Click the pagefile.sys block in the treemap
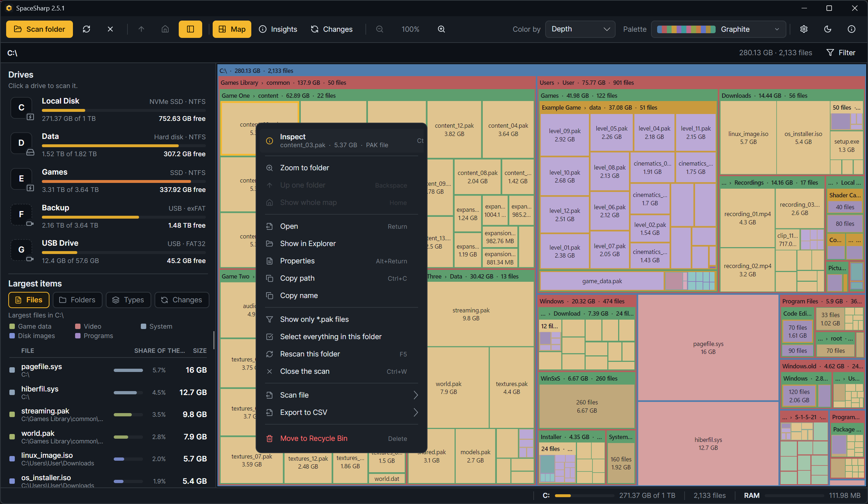This screenshot has width=868, height=504. coord(708,348)
